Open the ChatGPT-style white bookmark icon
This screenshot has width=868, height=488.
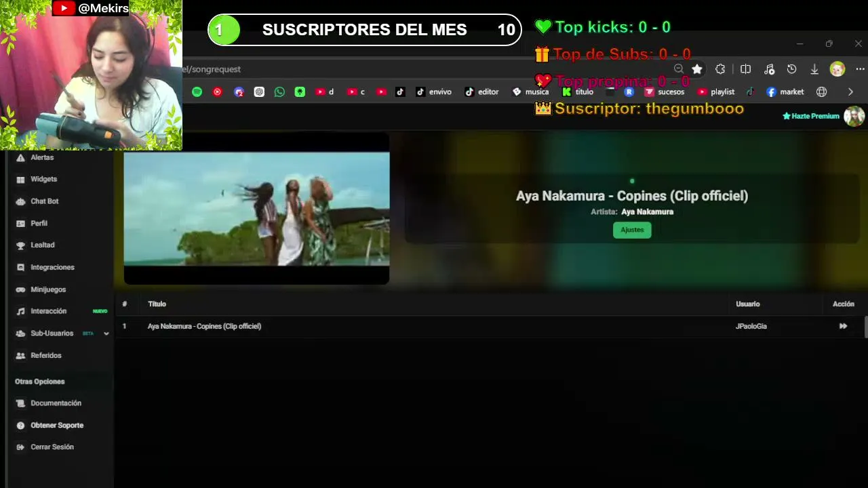pyautogui.click(x=259, y=91)
